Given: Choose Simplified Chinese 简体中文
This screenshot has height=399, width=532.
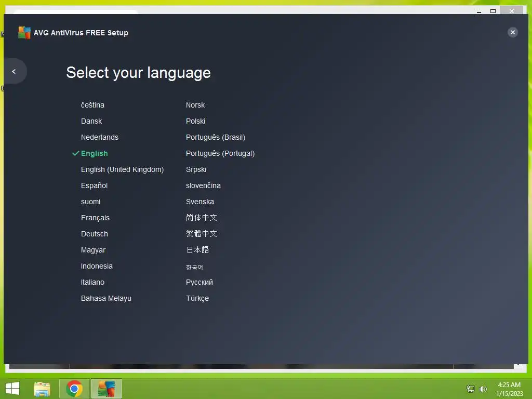Looking at the screenshot, I should [201, 218].
